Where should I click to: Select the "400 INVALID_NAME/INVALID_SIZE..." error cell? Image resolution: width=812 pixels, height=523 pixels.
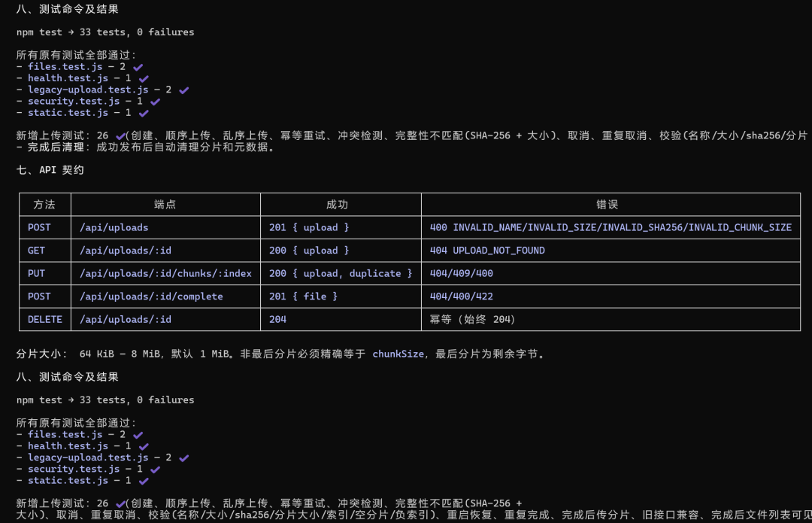pos(611,227)
